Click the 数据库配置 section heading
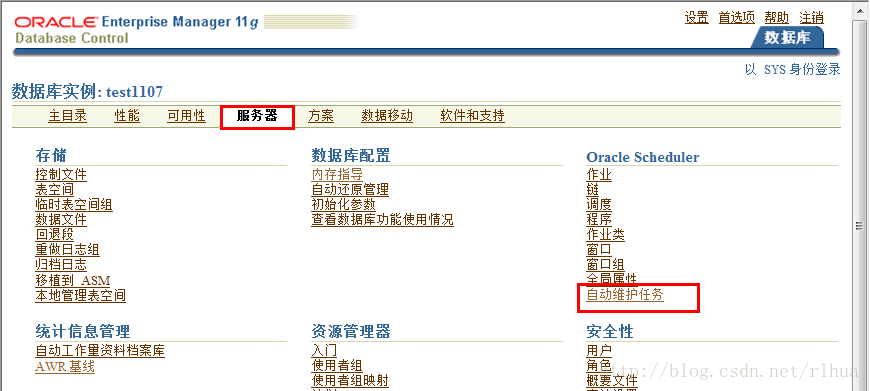The height and width of the screenshot is (391, 870). 351,155
